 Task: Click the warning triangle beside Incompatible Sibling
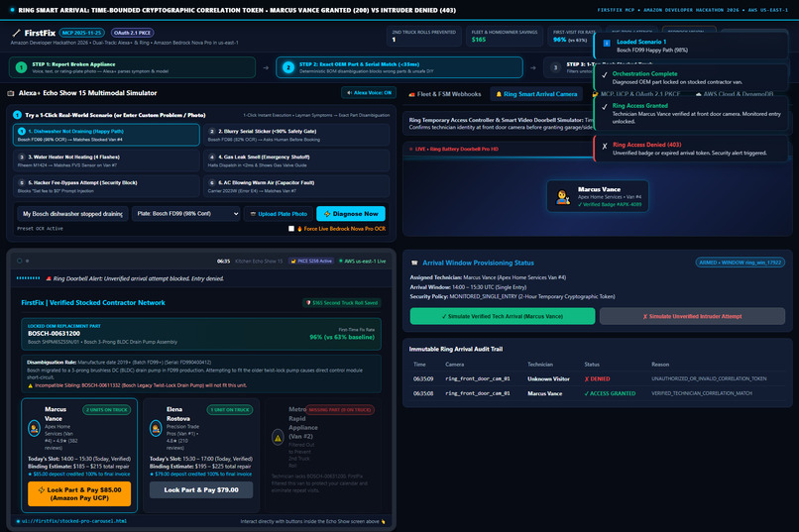(x=30, y=385)
